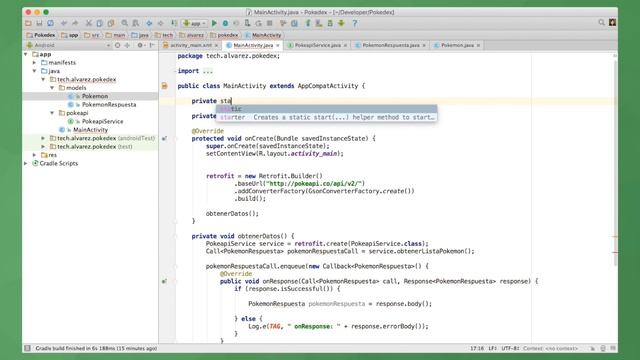Open the app run configuration dropdown

(x=195, y=23)
